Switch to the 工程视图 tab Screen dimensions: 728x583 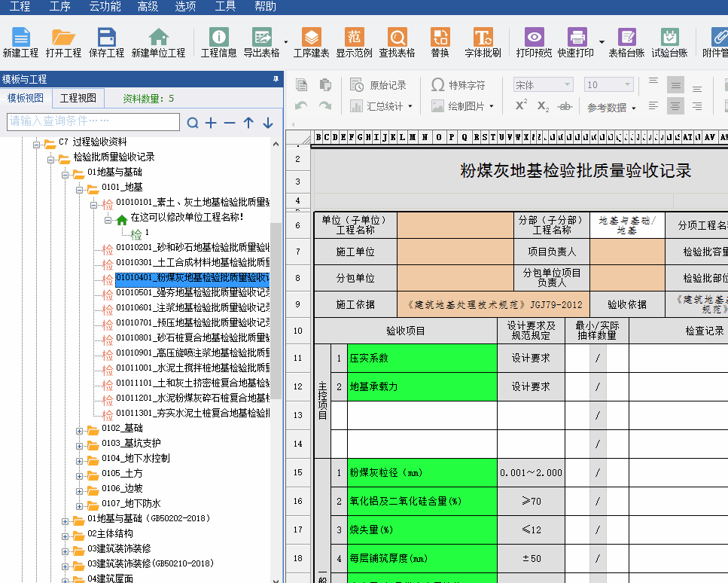78,98
